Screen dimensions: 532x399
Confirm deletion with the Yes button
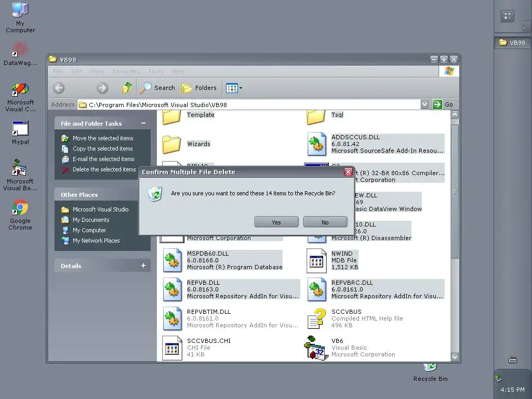(x=276, y=222)
